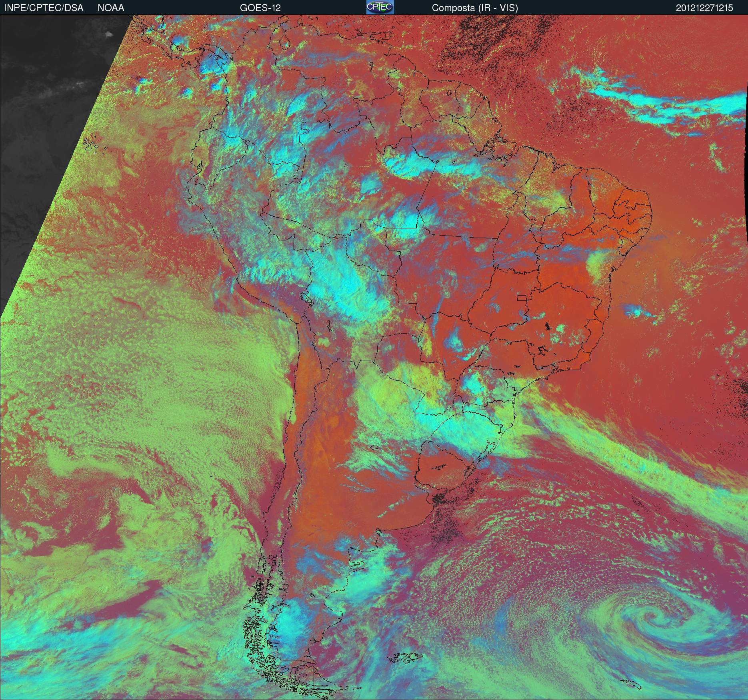Click the CPTEC logo in header
This screenshot has width=748, height=700.
pyautogui.click(x=380, y=7)
